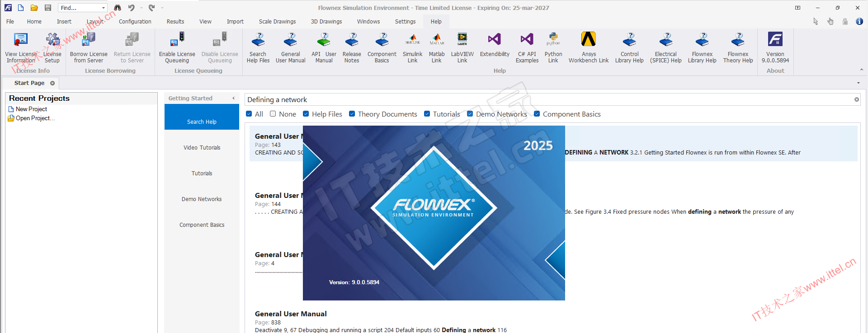
Task: Switch to the Insert ribbon tab
Action: (x=64, y=21)
